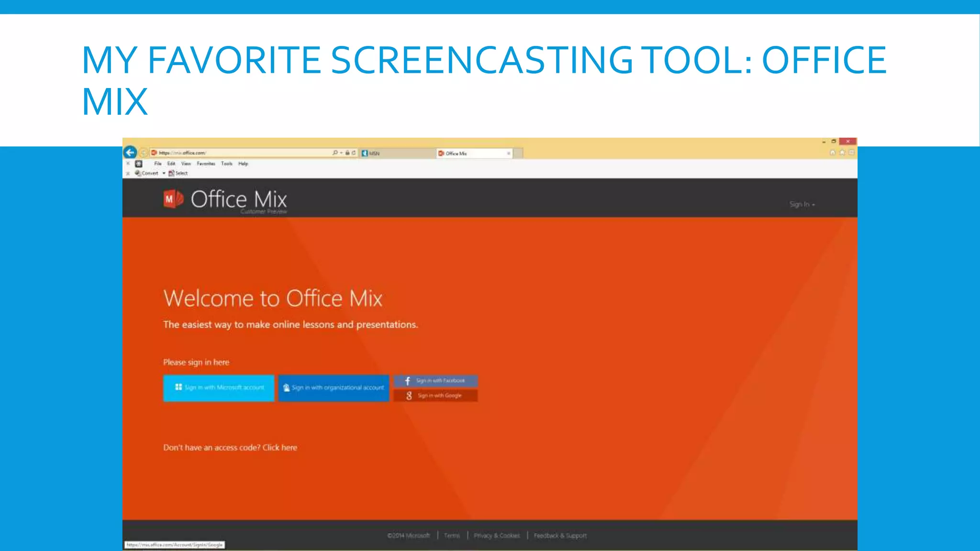Viewport: 980px width, 551px height.
Task: Close the Office Mix tab
Action: (x=508, y=154)
